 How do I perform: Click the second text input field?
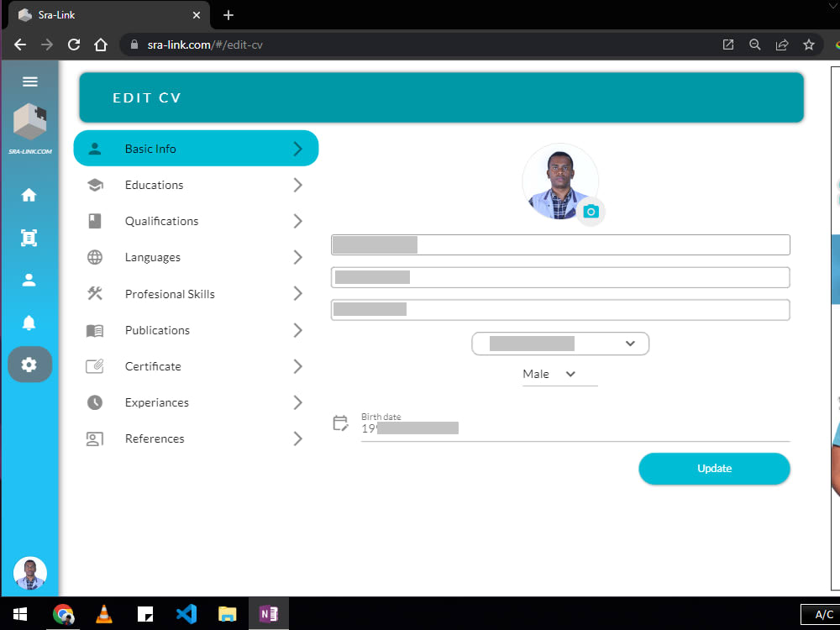coord(560,277)
